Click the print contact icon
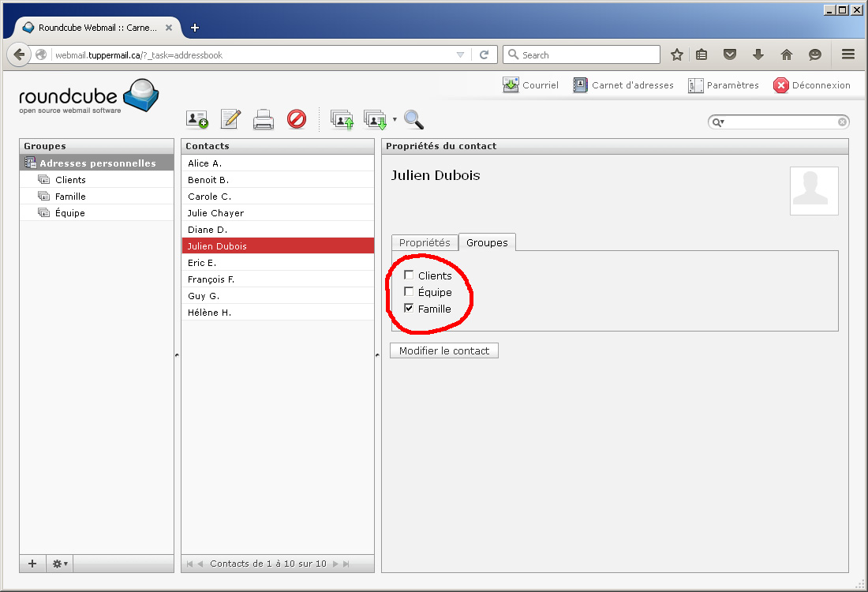Screen dimensions: 868x592 pyautogui.click(x=264, y=120)
